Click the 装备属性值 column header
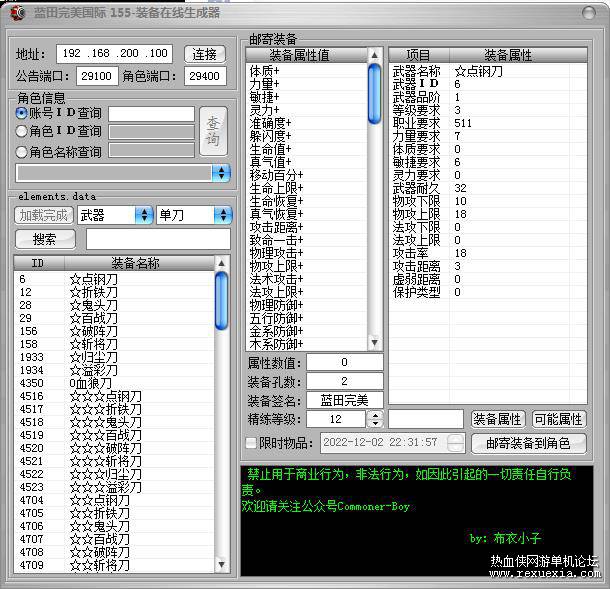 pyautogui.click(x=300, y=55)
